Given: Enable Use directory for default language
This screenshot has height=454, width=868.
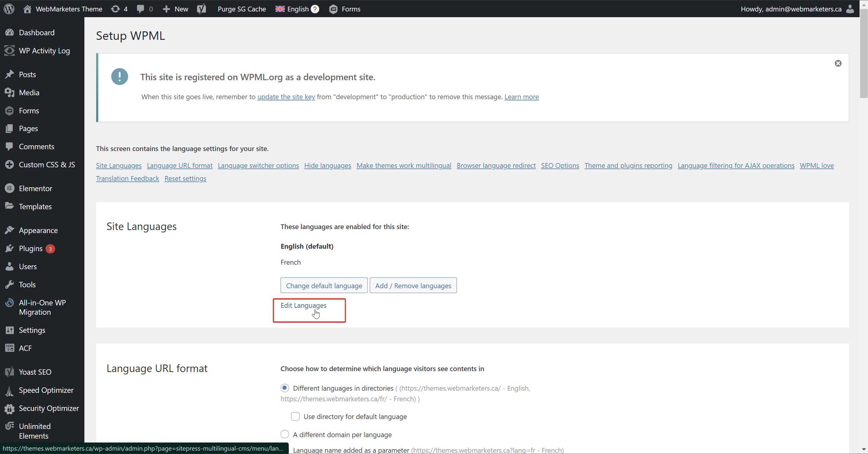Looking at the screenshot, I should click(x=295, y=416).
